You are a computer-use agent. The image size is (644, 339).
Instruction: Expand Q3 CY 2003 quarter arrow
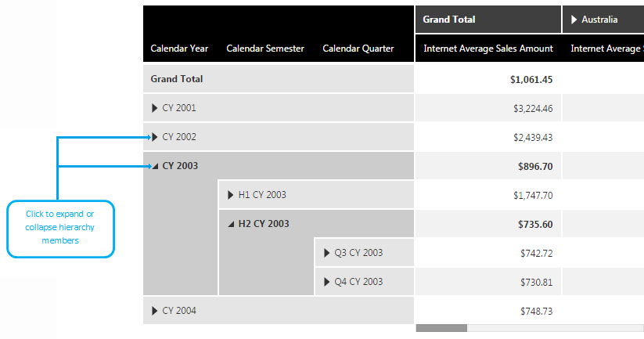coord(326,253)
